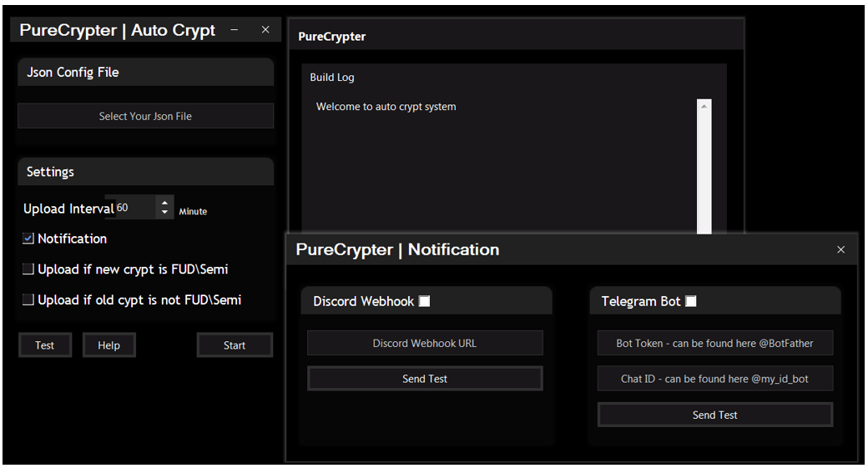The image size is (868, 468).
Task: Increase Upload Interval with up arrow
Action: click(x=164, y=202)
